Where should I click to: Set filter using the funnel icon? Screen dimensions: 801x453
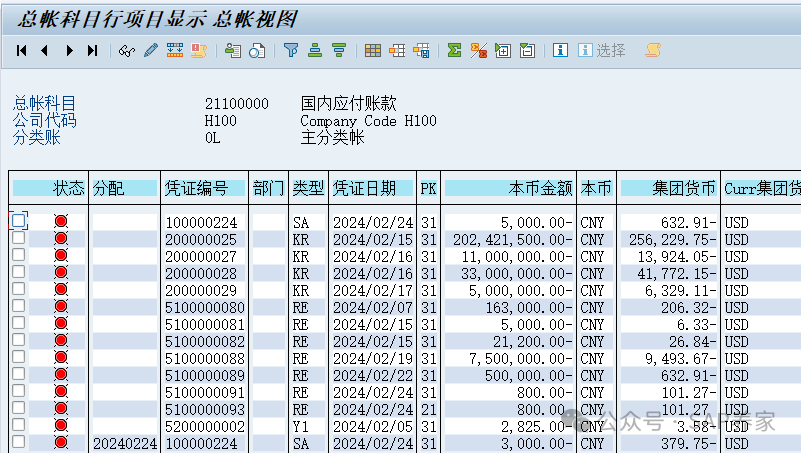click(x=291, y=51)
